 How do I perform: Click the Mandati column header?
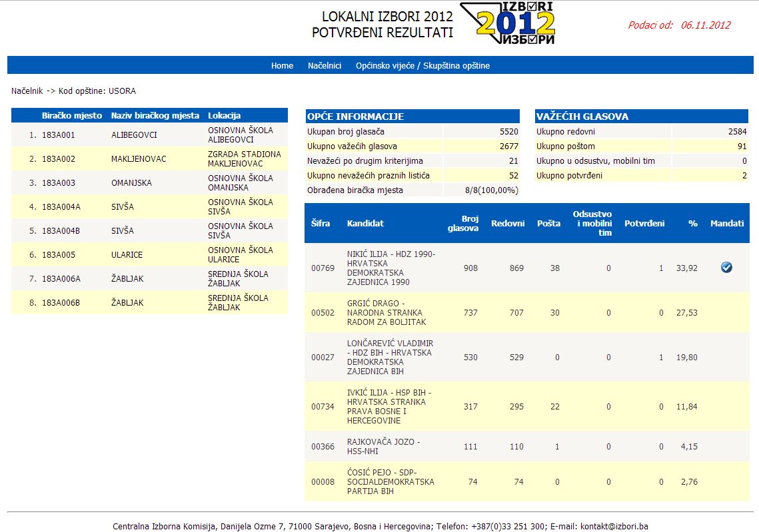tap(727, 224)
